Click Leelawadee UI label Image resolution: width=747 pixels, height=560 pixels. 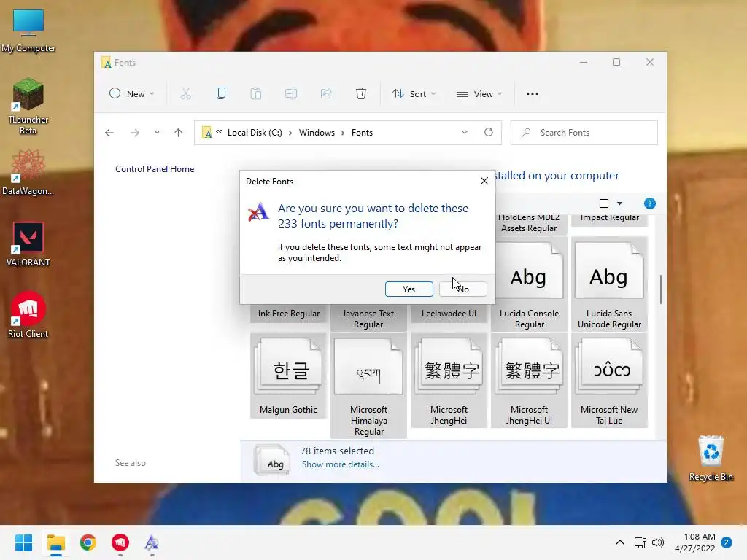(x=449, y=314)
